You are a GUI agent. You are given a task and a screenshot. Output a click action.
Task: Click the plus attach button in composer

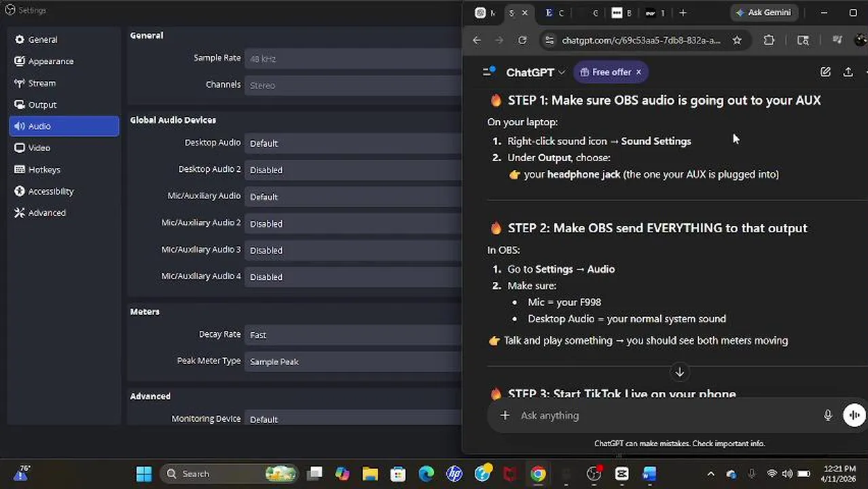tap(505, 415)
